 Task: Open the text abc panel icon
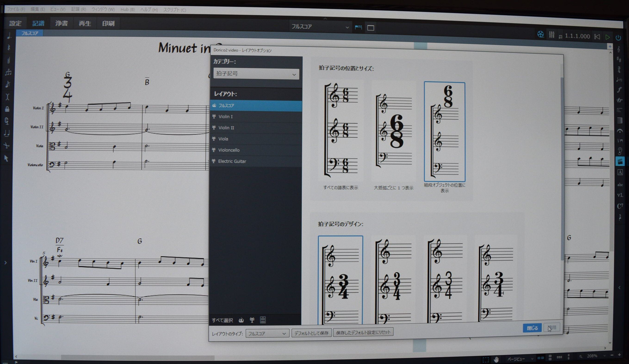pyautogui.click(x=620, y=185)
